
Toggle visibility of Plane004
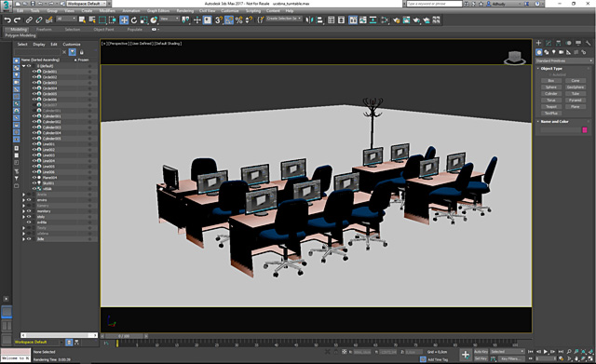34,178
